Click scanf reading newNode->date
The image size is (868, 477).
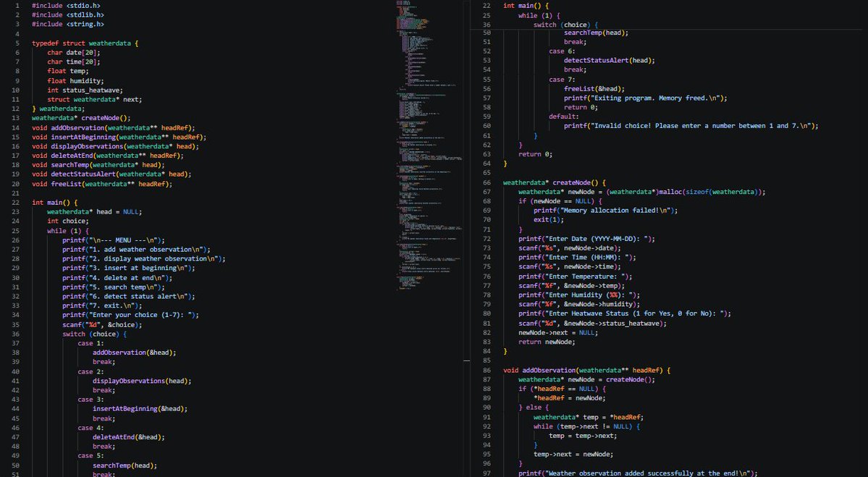[x=570, y=248]
